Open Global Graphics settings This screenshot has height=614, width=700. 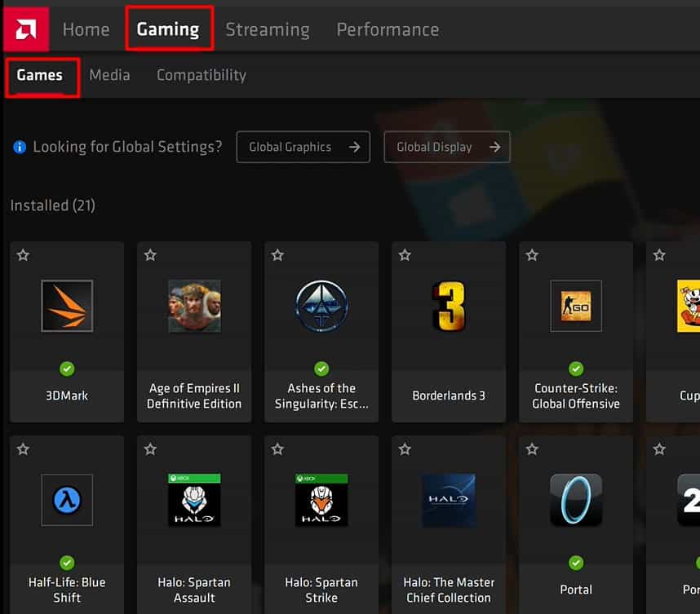point(303,147)
